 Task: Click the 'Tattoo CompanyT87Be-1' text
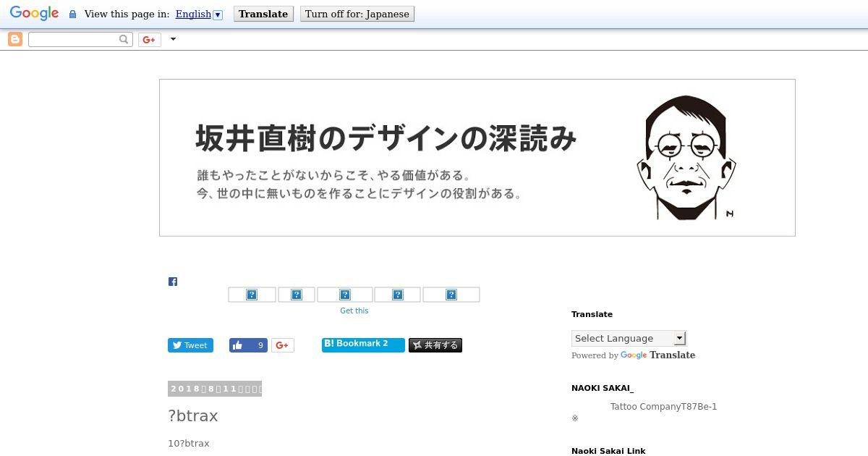(664, 407)
